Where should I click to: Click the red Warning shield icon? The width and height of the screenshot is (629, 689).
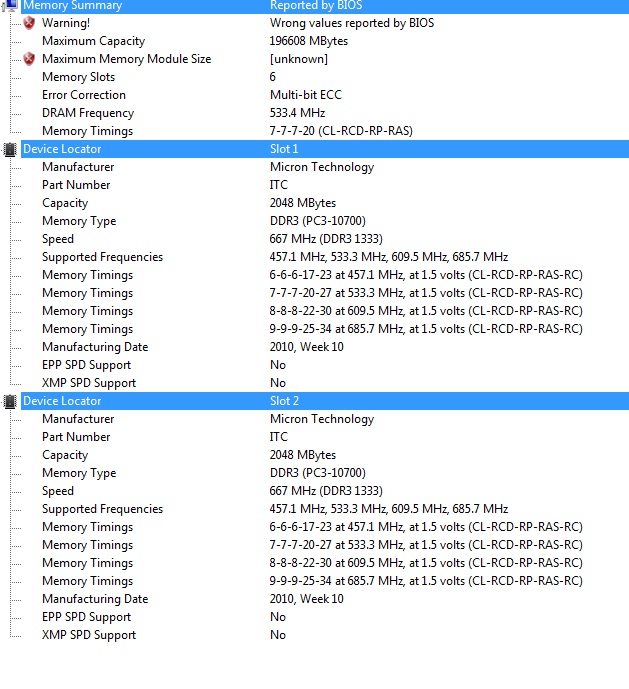[29, 23]
